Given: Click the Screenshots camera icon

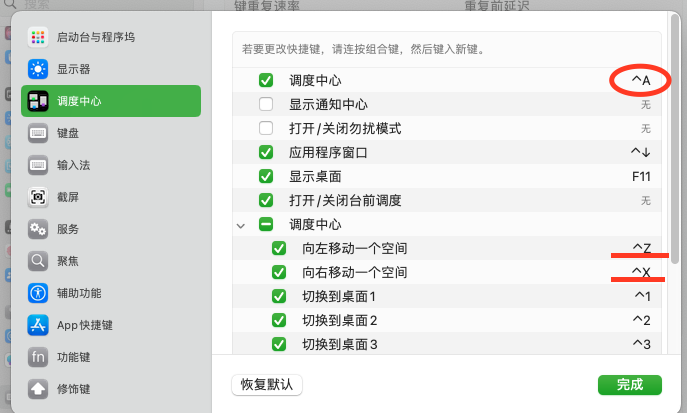Looking at the screenshot, I should coord(38,197).
